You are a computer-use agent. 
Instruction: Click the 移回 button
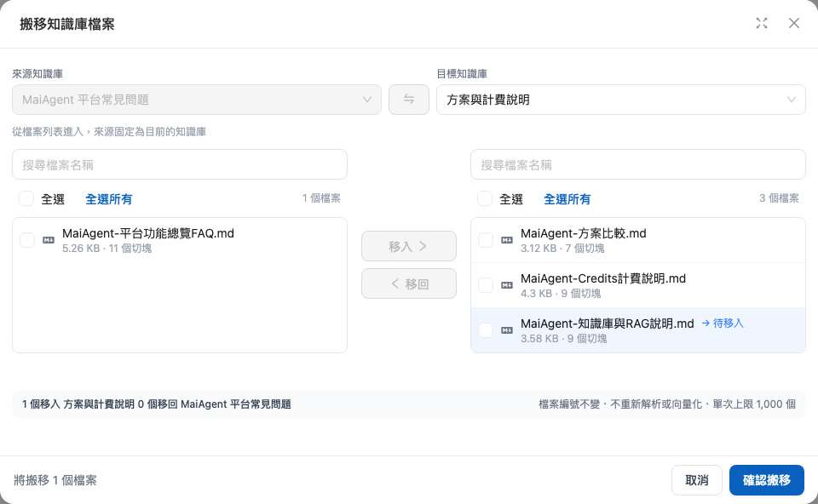(409, 283)
